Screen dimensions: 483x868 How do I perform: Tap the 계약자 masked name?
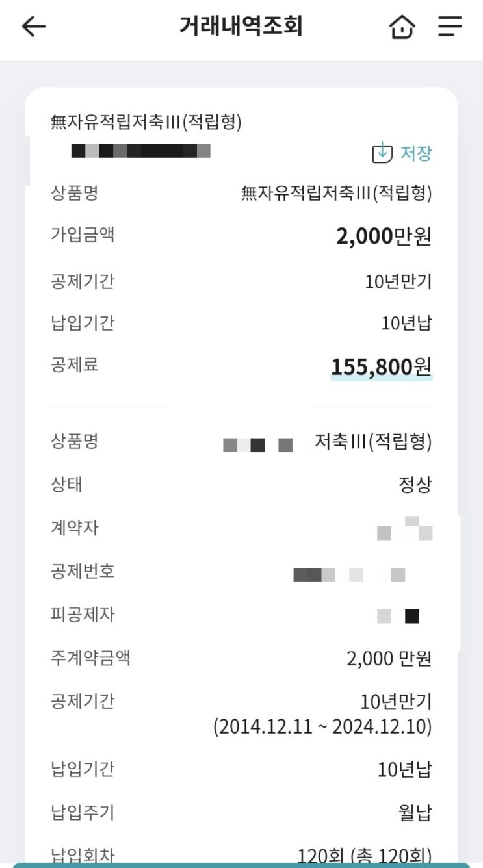[404, 528]
